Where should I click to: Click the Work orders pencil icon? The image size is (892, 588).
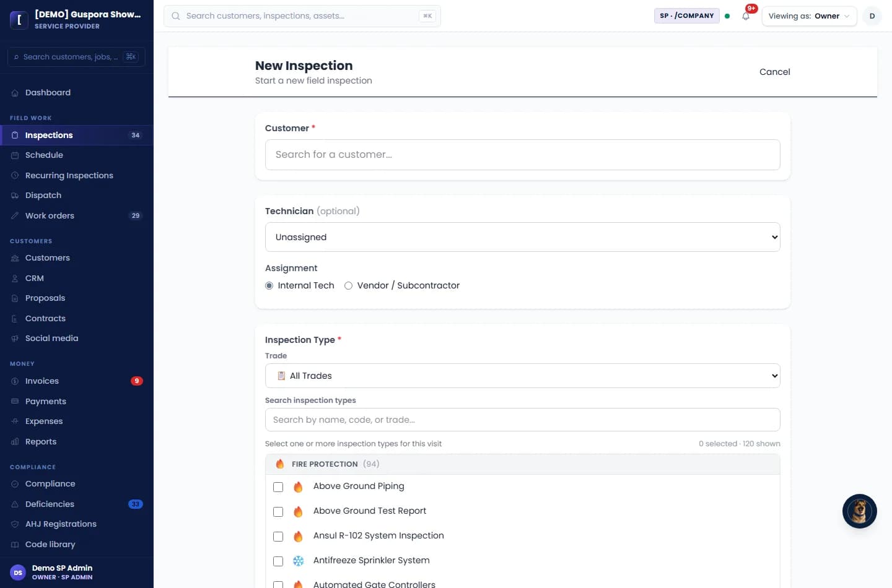click(x=15, y=215)
